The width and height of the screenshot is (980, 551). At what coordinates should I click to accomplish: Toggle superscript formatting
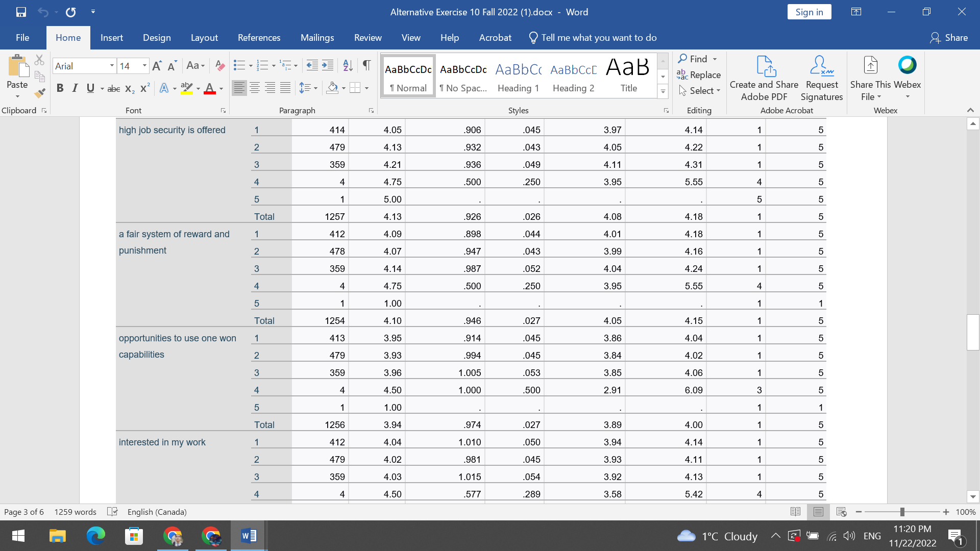pos(144,88)
